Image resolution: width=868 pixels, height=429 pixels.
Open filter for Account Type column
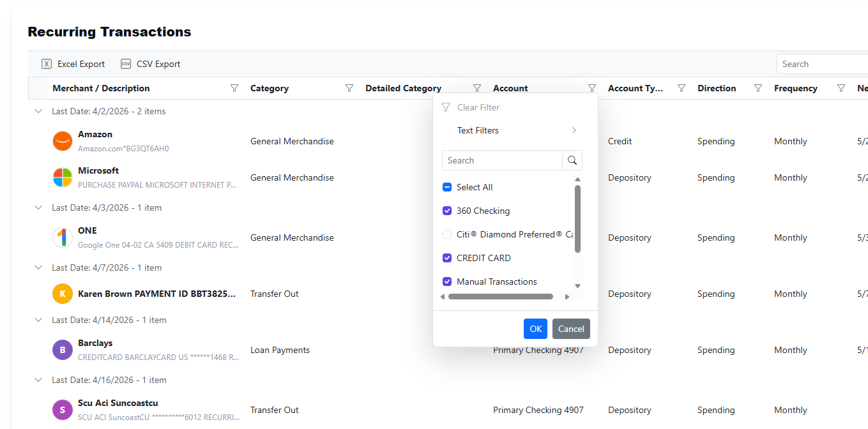point(681,88)
